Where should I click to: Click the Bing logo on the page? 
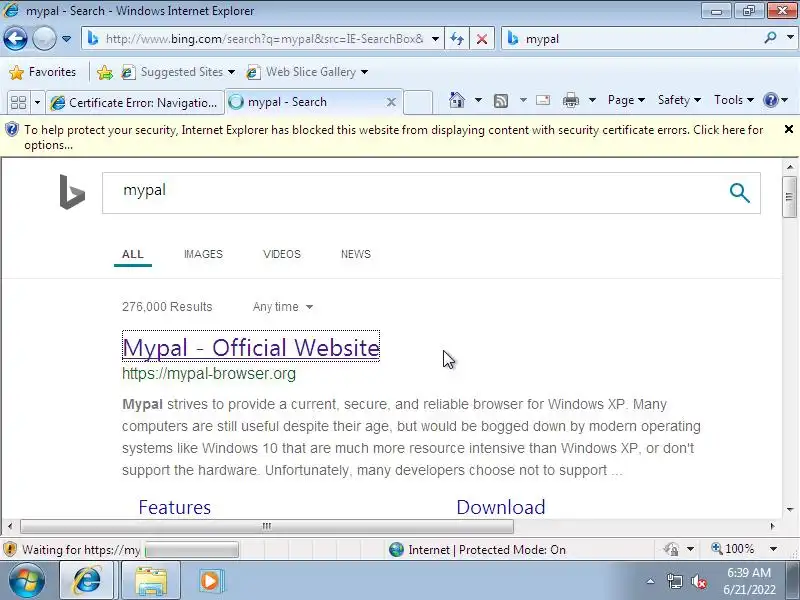click(72, 192)
